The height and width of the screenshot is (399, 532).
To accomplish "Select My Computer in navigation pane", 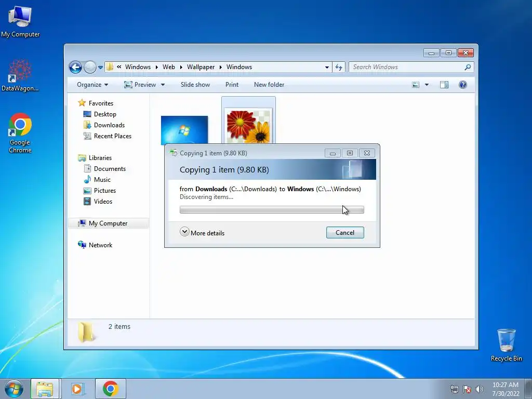I will tap(108, 223).
